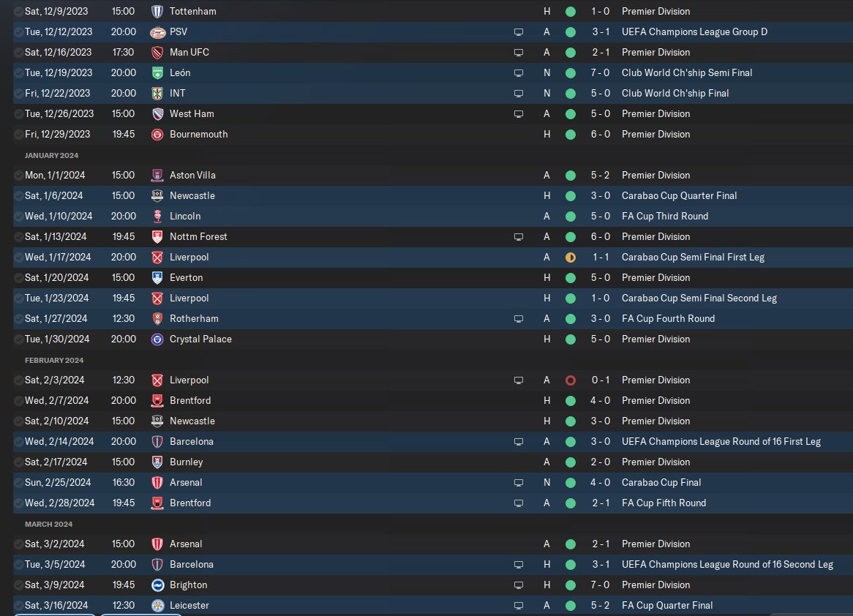Viewport: 853px width, 616px height.
Task: Collapse the MARCH 2024 month header
Action: click(48, 524)
